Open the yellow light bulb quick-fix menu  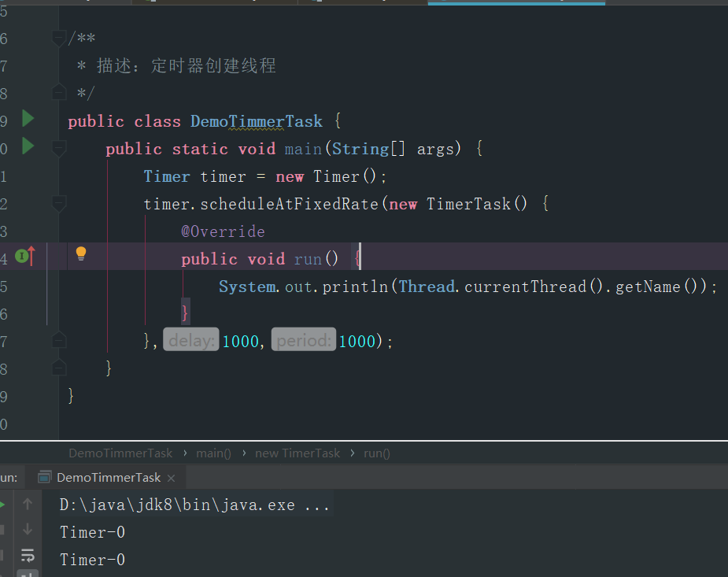click(81, 253)
